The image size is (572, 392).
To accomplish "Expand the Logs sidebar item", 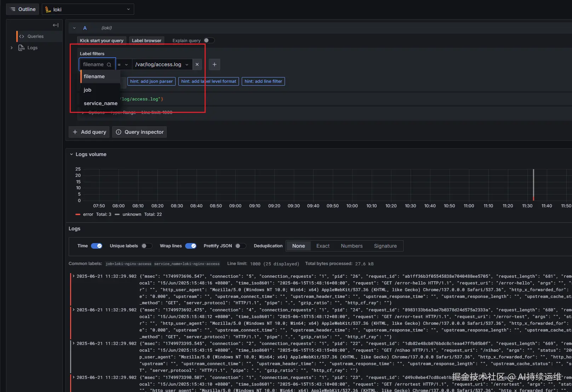I will point(12,48).
